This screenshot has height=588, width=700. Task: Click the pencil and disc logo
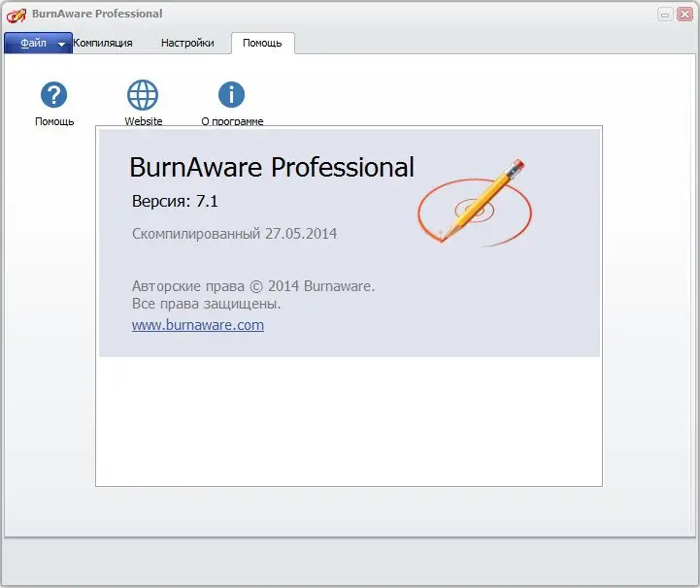(x=475, y=203)
